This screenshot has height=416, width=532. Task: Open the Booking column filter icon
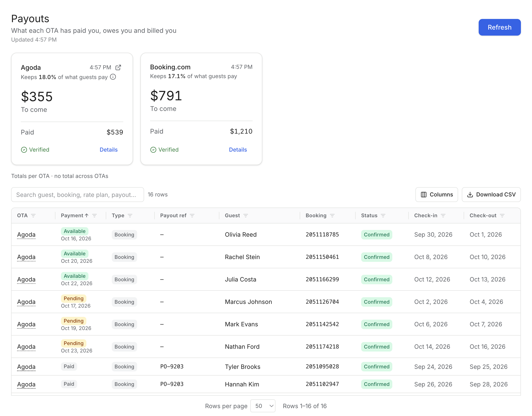pos(332,216)
